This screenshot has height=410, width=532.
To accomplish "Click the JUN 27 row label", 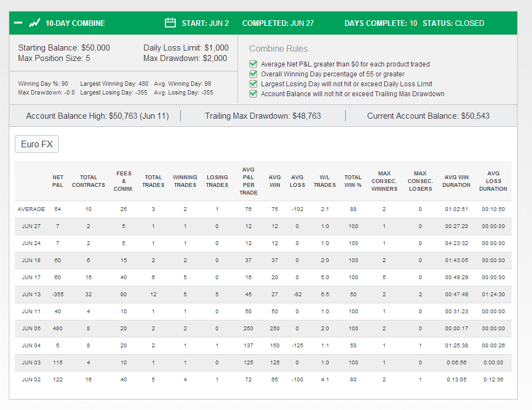I will (31, 226).
